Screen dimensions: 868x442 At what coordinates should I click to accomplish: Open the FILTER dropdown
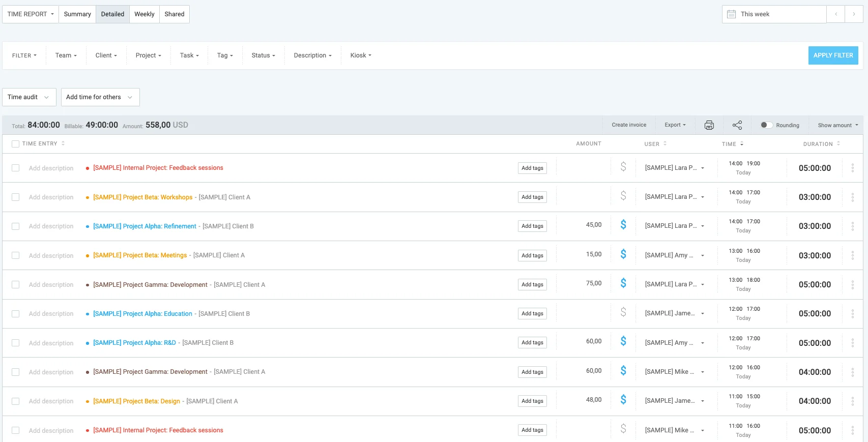coord(24,55)
